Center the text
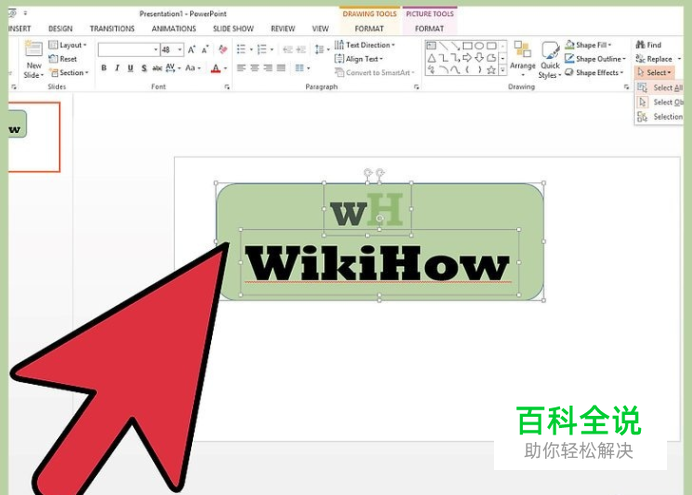Screen dimensions: 692x495 255,68
